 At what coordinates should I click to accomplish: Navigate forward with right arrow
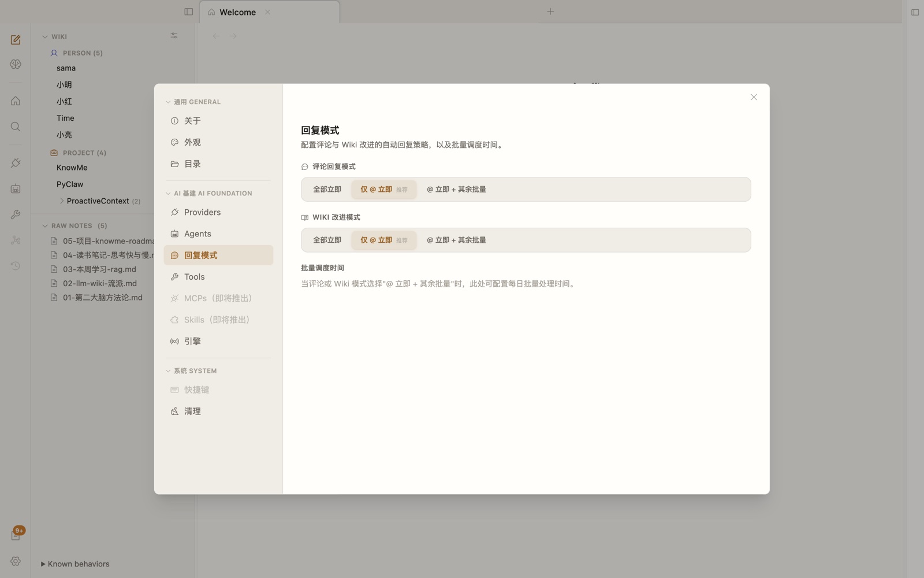tap(233, 36)
